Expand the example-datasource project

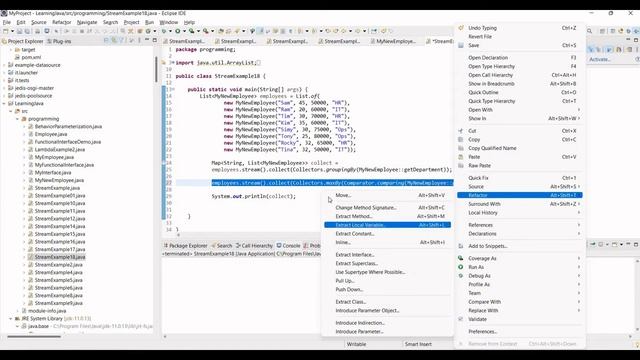click(x=4, y=65)
